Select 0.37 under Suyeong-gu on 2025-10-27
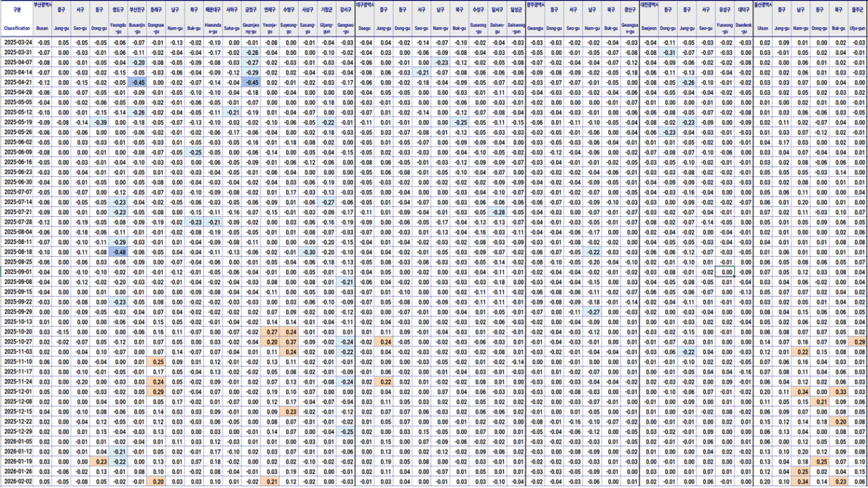Image resolution: width=868 pixels, height=488 pixels. (x=289, y=342)
